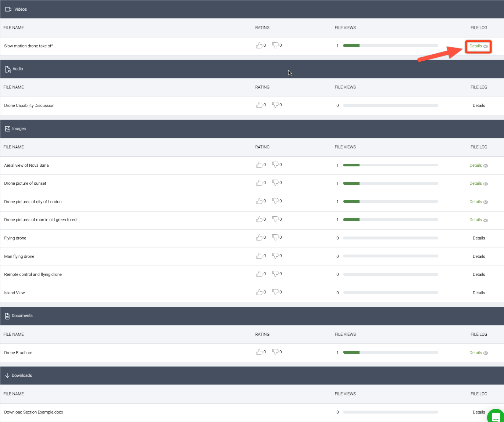Viewport: 504px width, 422px height.
Task: Dislike the Drone picture of sunset image
Action: [x=275, y=183]
